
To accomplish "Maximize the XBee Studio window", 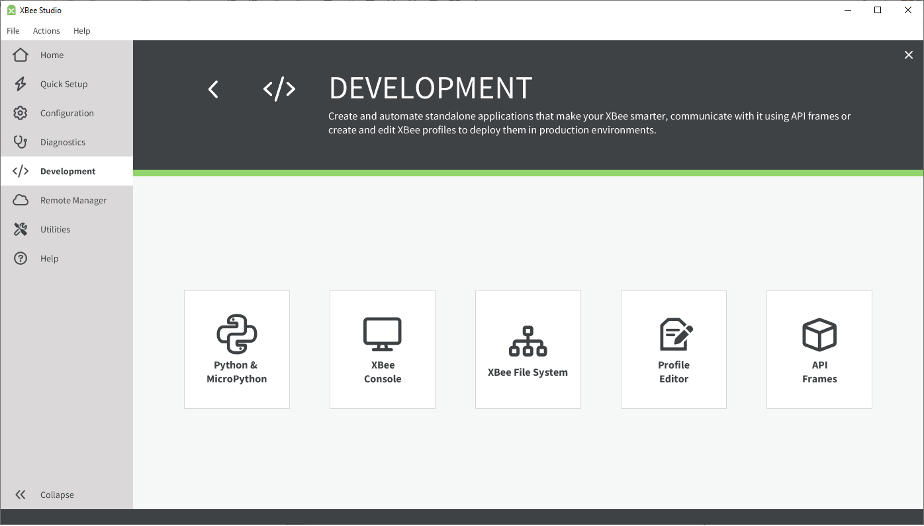I will (x=877, y=10).
